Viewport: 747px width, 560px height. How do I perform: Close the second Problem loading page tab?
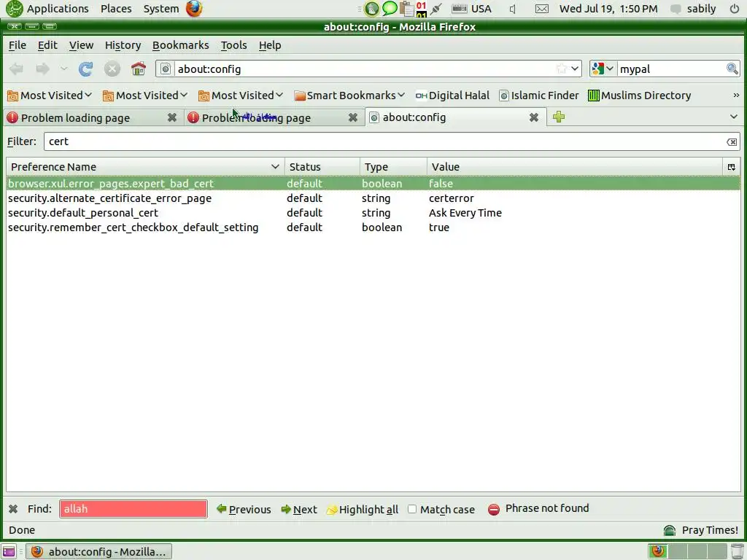pyautogui.click(x=352, y=117)
